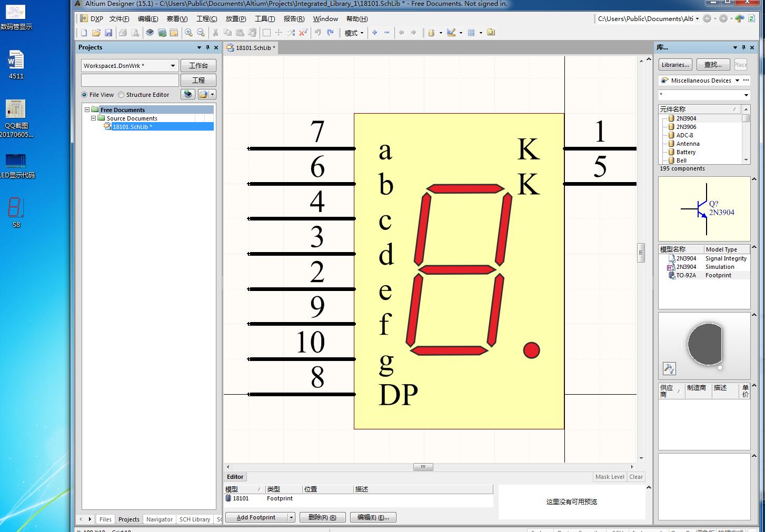
Task: Open the 4511 Word document on desktop
Action: point(16,64)
